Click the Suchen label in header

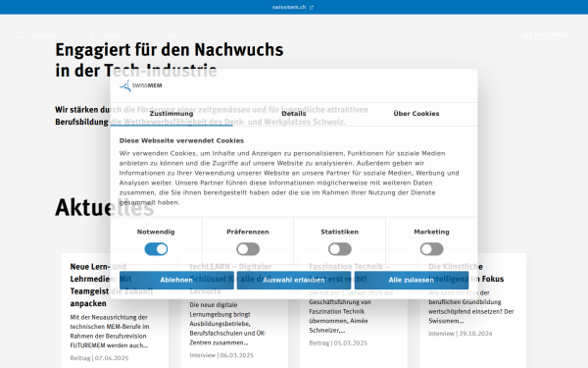coord(112,35)
